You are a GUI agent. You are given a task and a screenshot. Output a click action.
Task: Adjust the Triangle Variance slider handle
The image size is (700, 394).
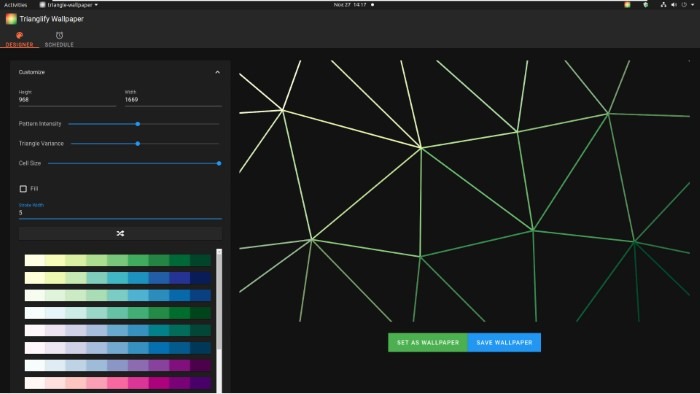pos(138,144)
